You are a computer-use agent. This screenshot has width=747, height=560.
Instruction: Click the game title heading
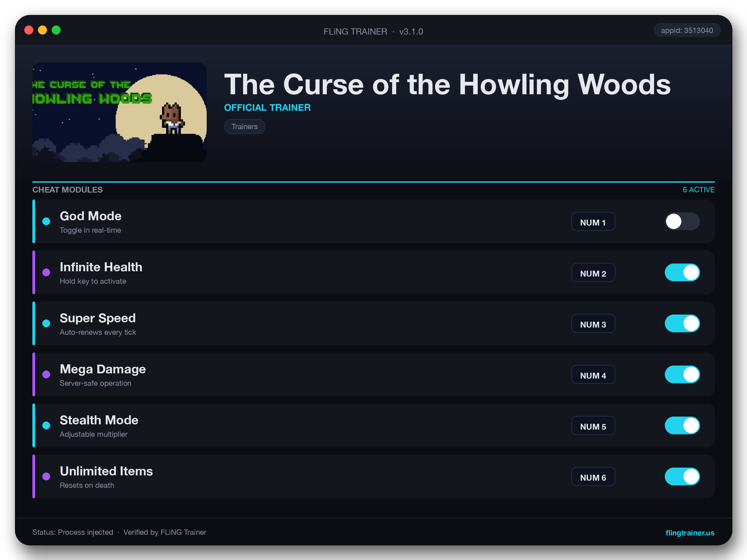pyautogui.click(x=448, y=85)
